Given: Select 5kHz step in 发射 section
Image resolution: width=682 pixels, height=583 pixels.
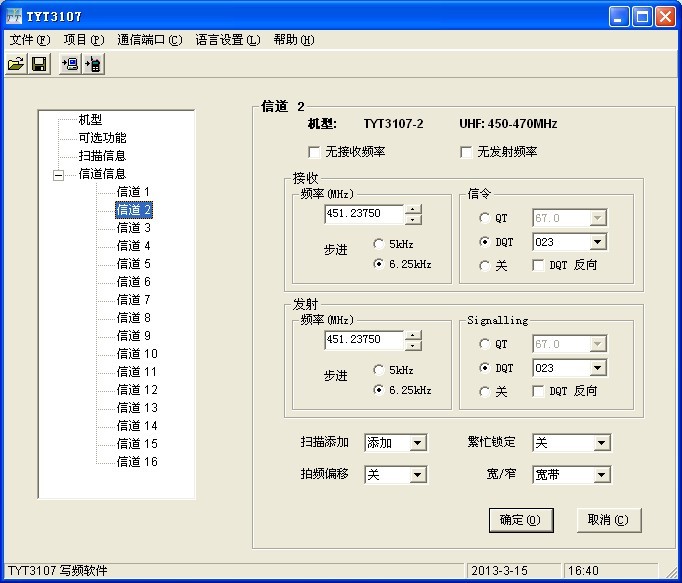Looking at the screenshot, I should coord(378,370).
